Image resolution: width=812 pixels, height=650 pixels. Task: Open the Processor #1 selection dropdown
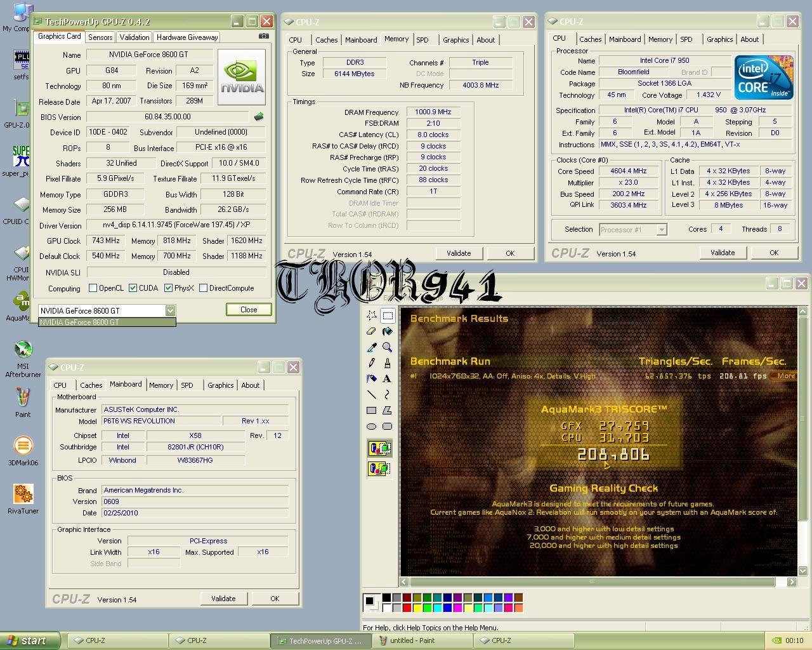pos(662,230)
